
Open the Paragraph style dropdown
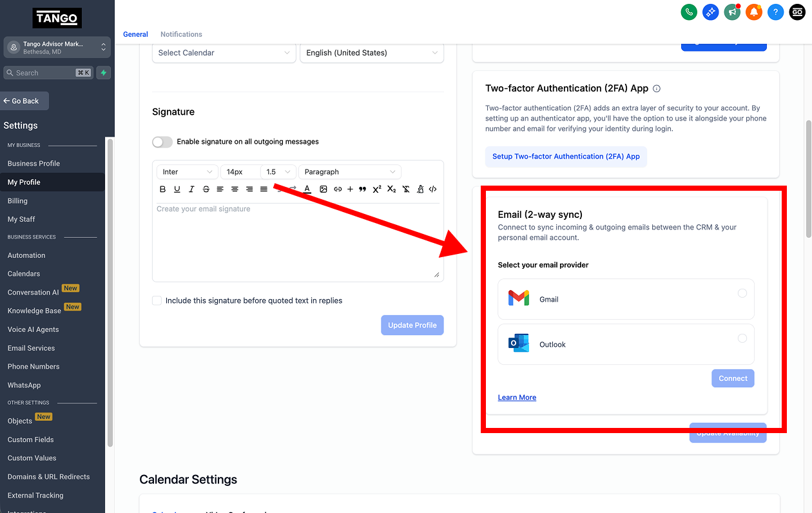pyautogui.click(x=350, y=172)
